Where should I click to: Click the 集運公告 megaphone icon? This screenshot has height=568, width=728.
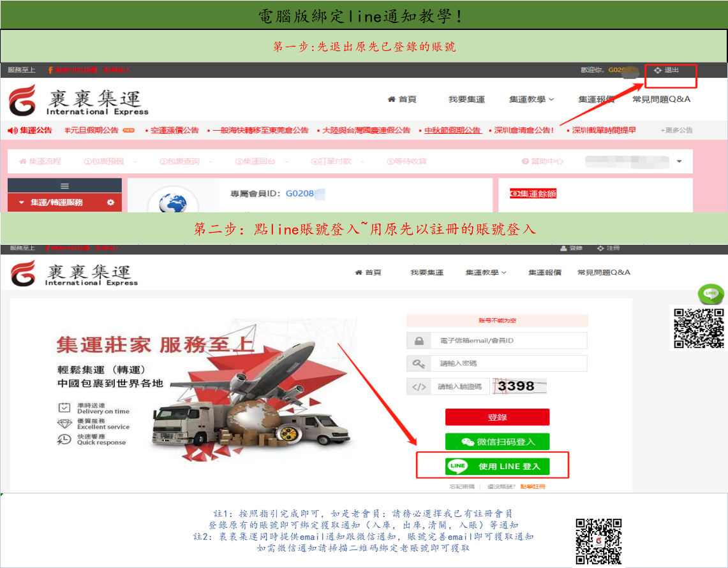(13, 131)
